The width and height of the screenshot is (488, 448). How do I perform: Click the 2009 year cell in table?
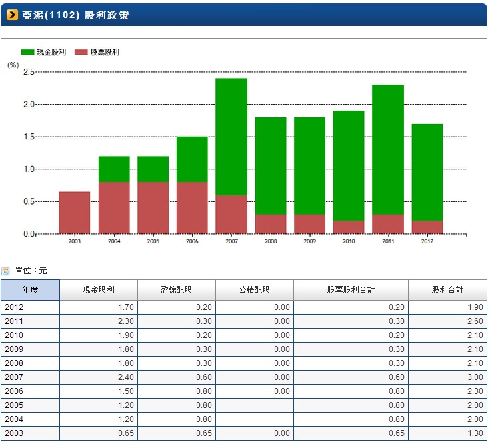[30, 349]
